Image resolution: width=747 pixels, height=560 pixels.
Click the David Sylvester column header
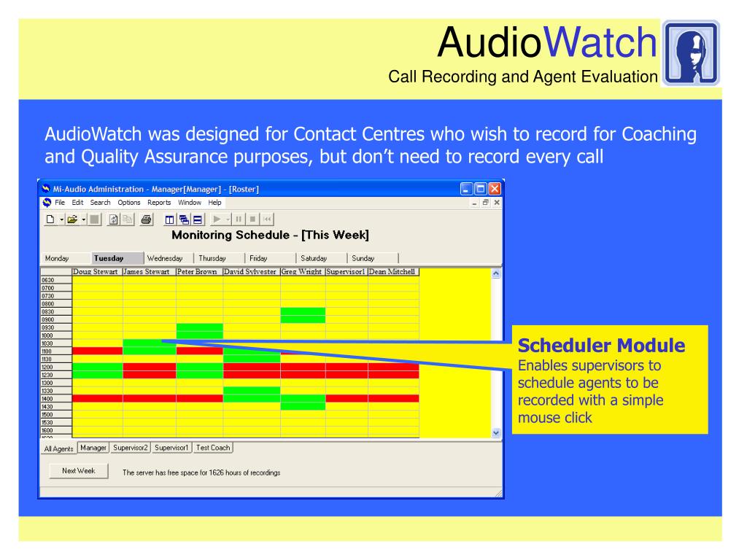point(252,271)
